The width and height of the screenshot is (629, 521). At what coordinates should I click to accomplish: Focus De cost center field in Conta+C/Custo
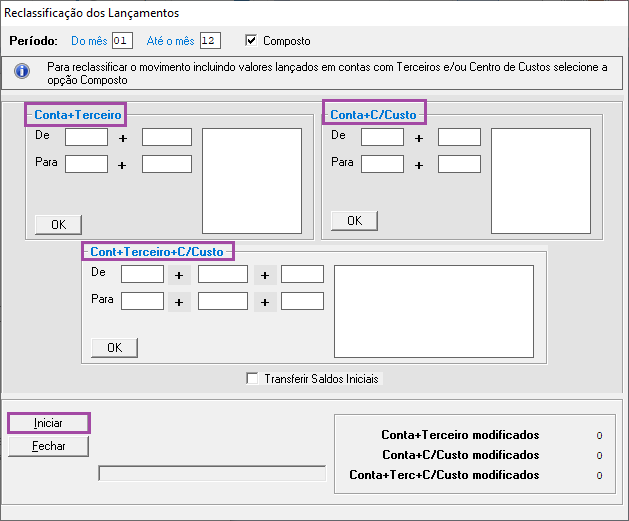pyautogui.click(x=459, y=137)
